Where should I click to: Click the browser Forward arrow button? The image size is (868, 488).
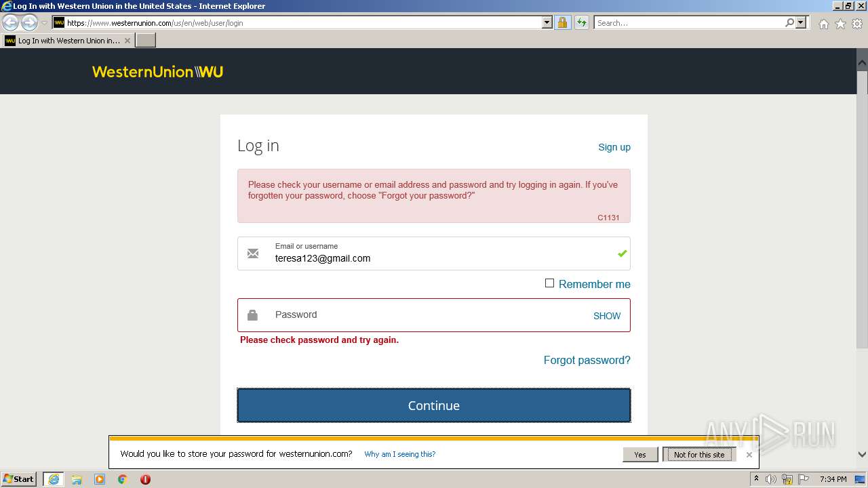click(x=29, y=22)
